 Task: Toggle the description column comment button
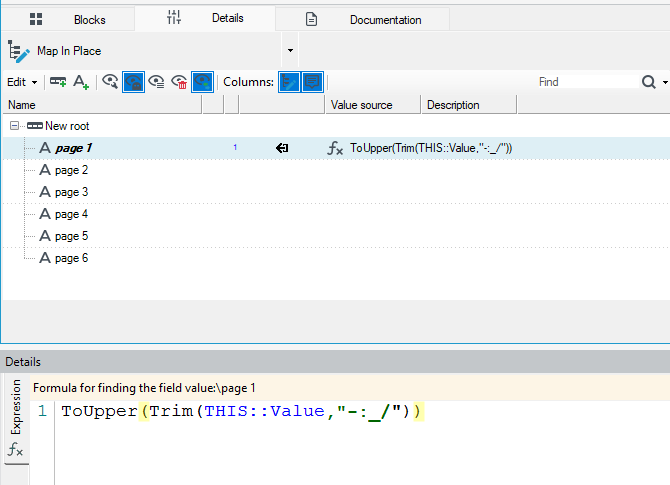(312, 82)
